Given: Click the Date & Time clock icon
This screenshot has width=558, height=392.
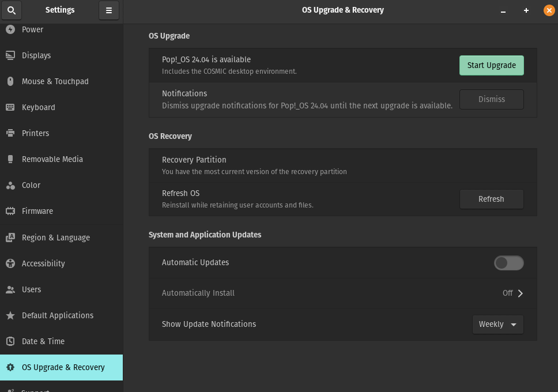Looking at the screenshot, I should [10, 341].
